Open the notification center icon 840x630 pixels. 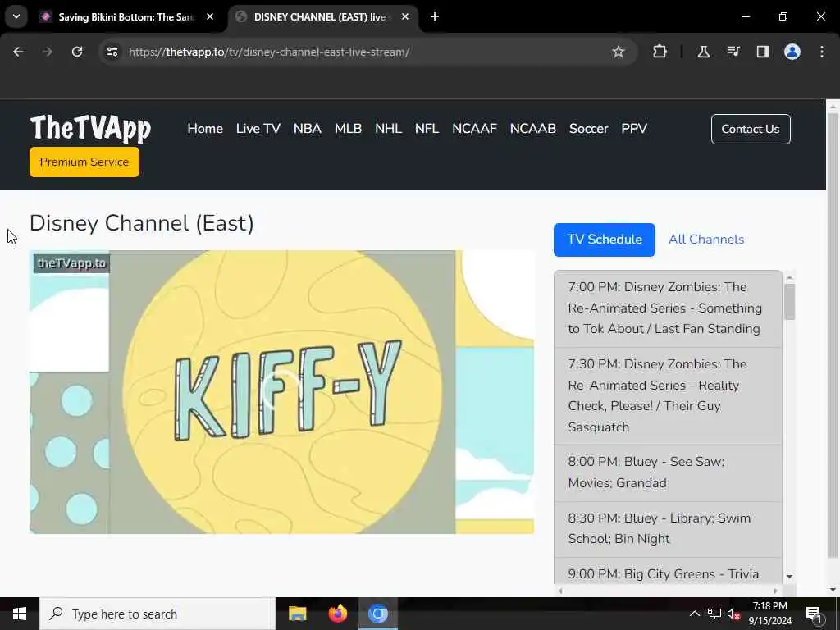[x=814, y=614]
